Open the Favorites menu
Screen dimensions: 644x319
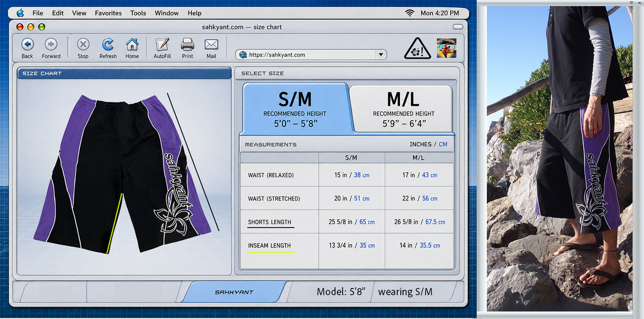pos(108,13)
